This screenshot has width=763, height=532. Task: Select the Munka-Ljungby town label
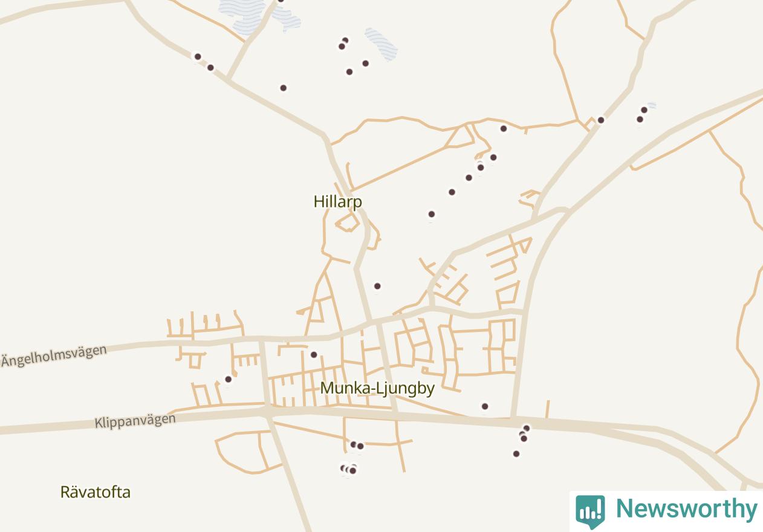tap(377, 388)
